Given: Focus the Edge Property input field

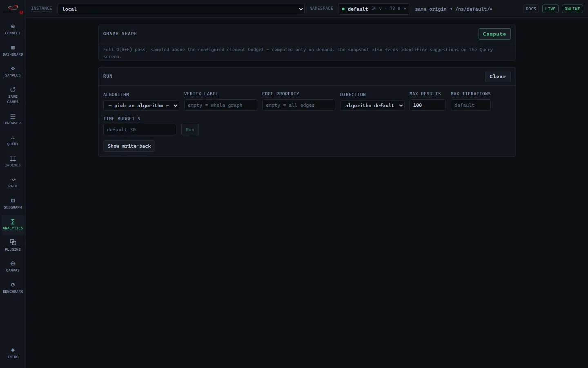Looking at the screenshot, I should pyautogui.click(x=298, y=105).
